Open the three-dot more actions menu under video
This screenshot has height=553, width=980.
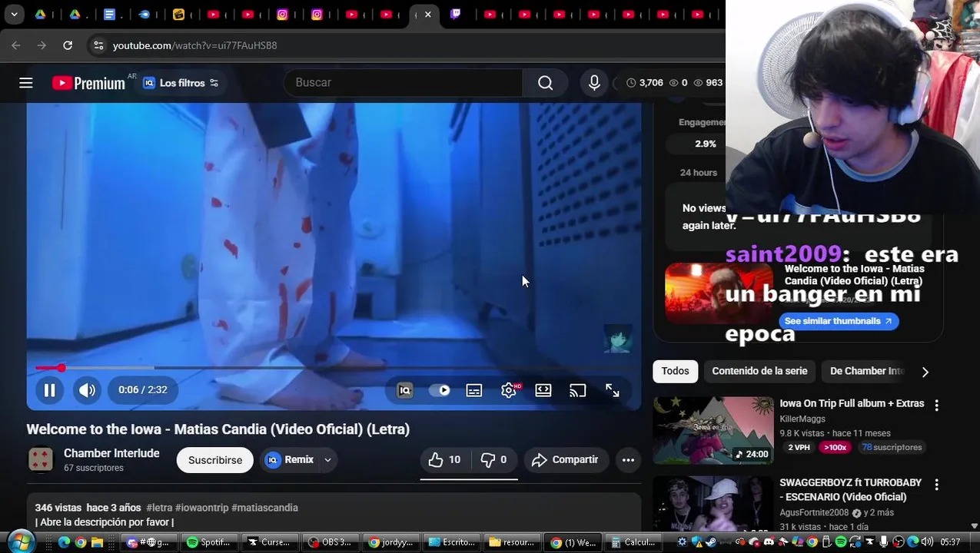[x=628, y=460]
